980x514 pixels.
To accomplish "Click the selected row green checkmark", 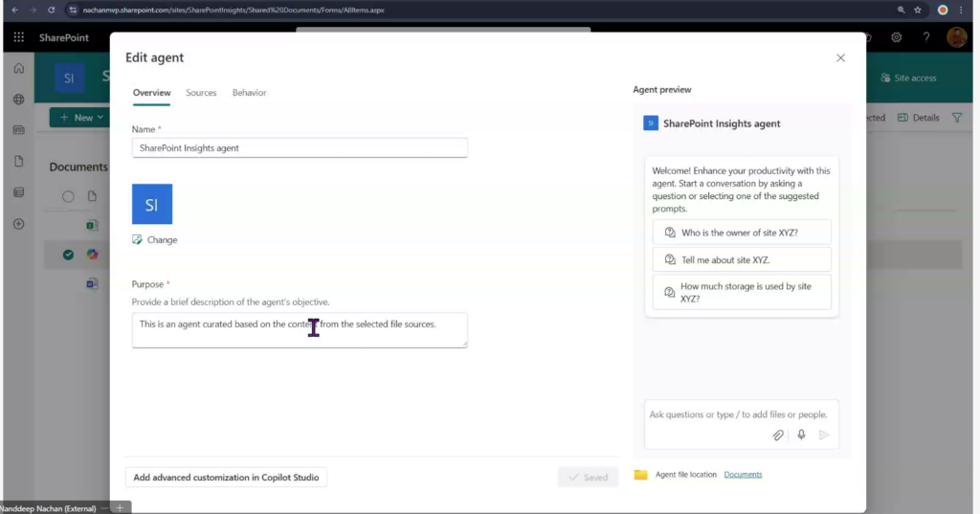I will (x=68, y=255).
